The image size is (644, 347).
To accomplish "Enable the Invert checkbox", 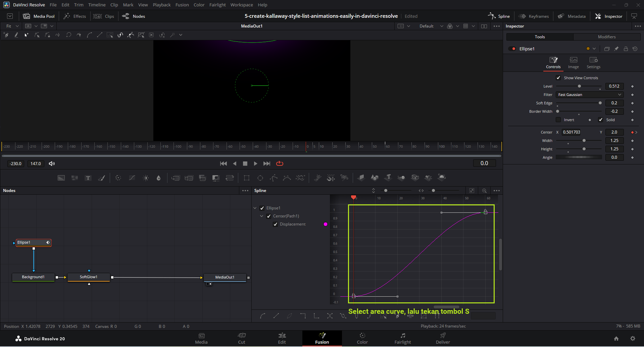I will point(558,120).
